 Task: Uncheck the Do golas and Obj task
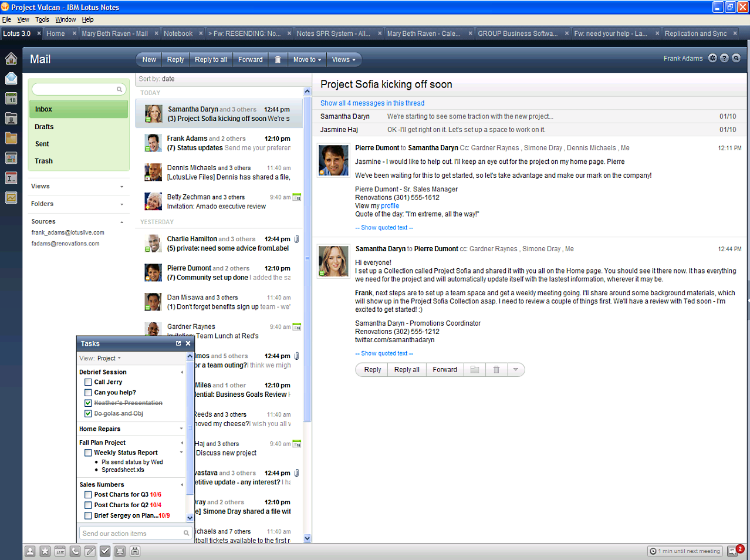pos(88,414)
